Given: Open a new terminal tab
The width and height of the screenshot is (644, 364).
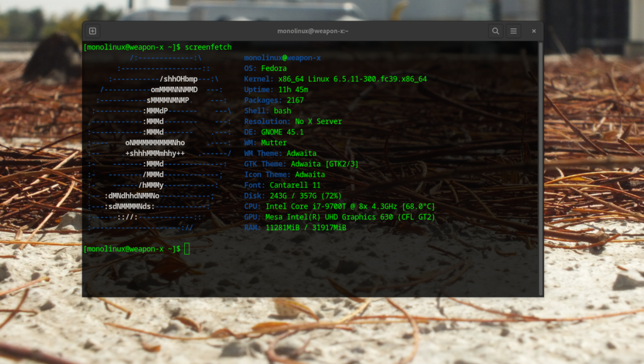Looking at the screenshot, I should click(92, 31).
